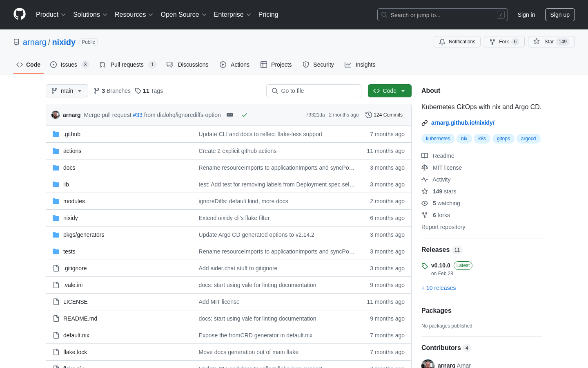
Task: Fork the repository using the Fork button
Action: 504,42
